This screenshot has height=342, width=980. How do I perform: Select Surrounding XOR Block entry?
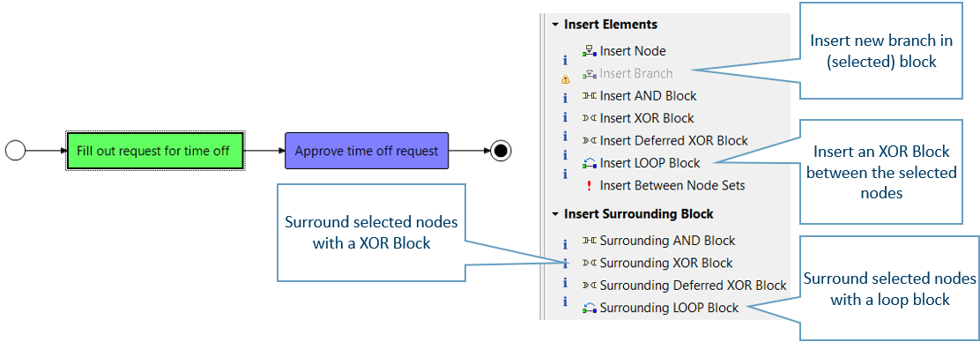(658, 264)
